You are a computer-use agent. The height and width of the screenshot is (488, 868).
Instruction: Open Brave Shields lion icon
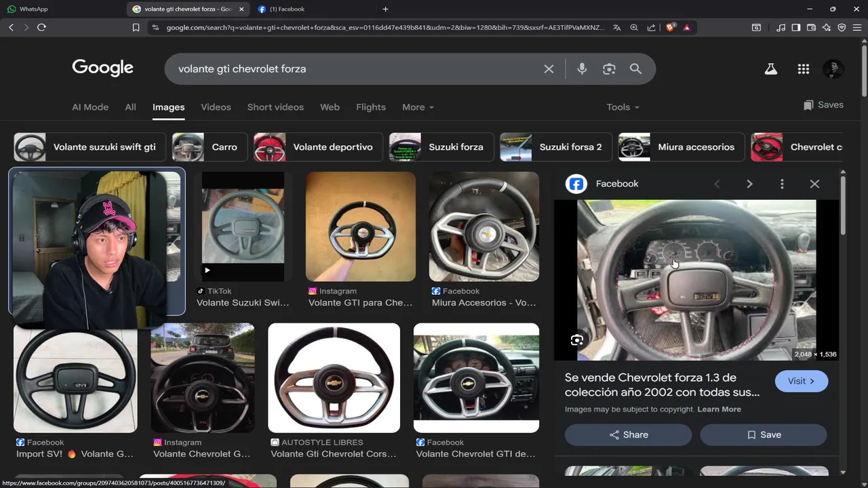coord(671,27)
